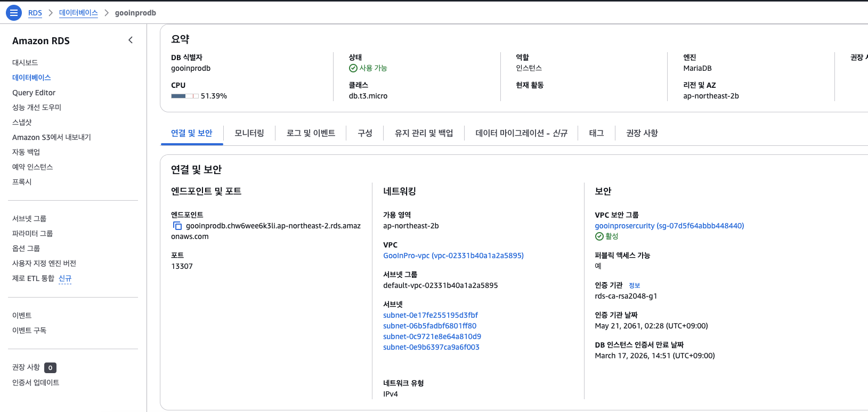Click the 사용 가능 status text
The height and width of the screenshot is (412, 868).
coord(373,68)
